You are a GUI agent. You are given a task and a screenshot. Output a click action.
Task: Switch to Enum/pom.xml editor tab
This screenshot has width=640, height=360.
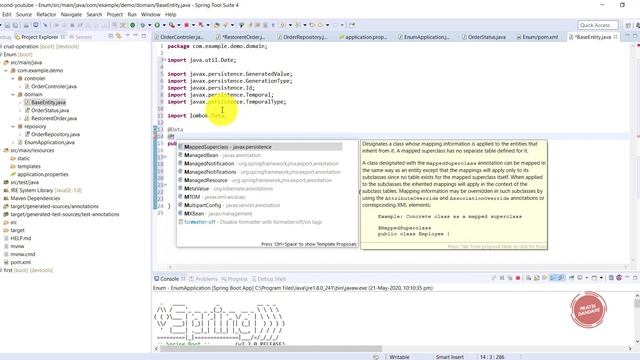coord(540,37)
